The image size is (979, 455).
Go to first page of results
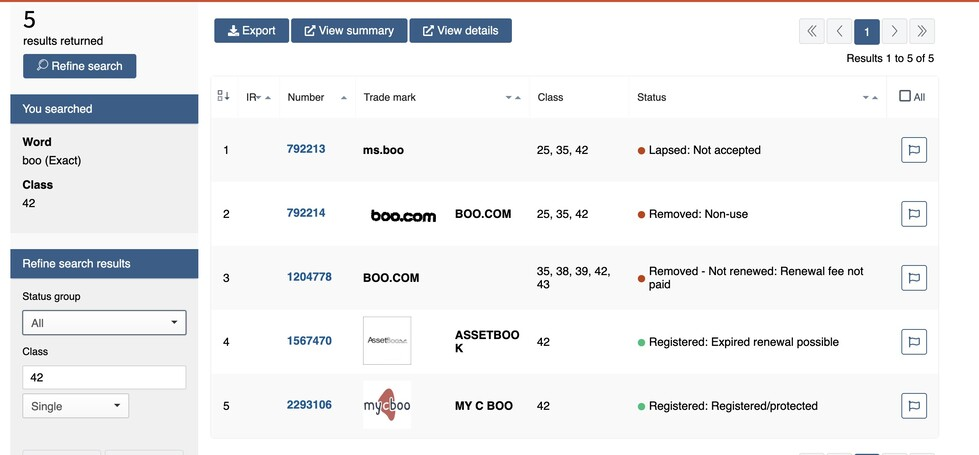pyautogui.click(x=812, y=31)
